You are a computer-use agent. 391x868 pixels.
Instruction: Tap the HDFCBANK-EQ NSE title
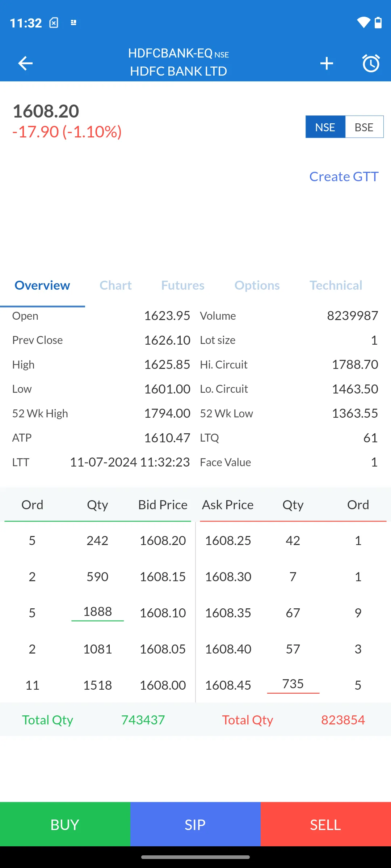tap(178, 54)
